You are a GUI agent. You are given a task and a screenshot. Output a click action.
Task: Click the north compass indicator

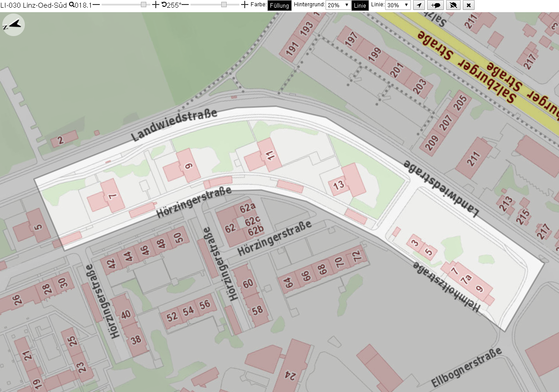(x=14, y=25)
